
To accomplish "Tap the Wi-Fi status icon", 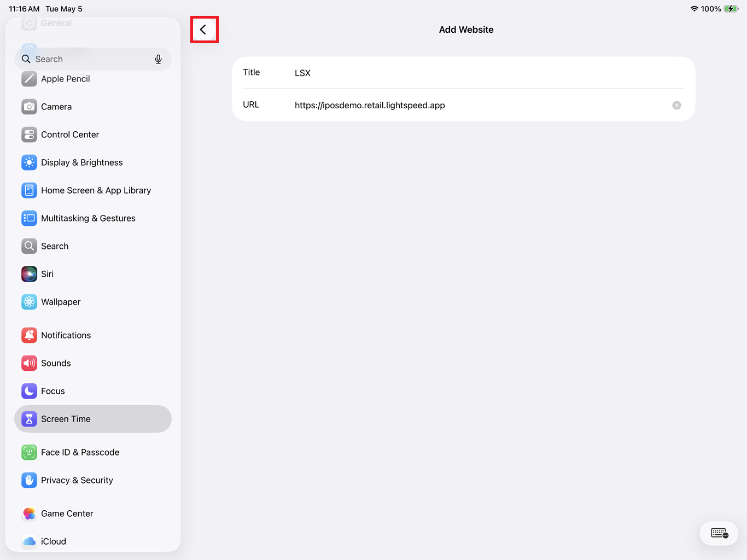I will tap(695, 9).
